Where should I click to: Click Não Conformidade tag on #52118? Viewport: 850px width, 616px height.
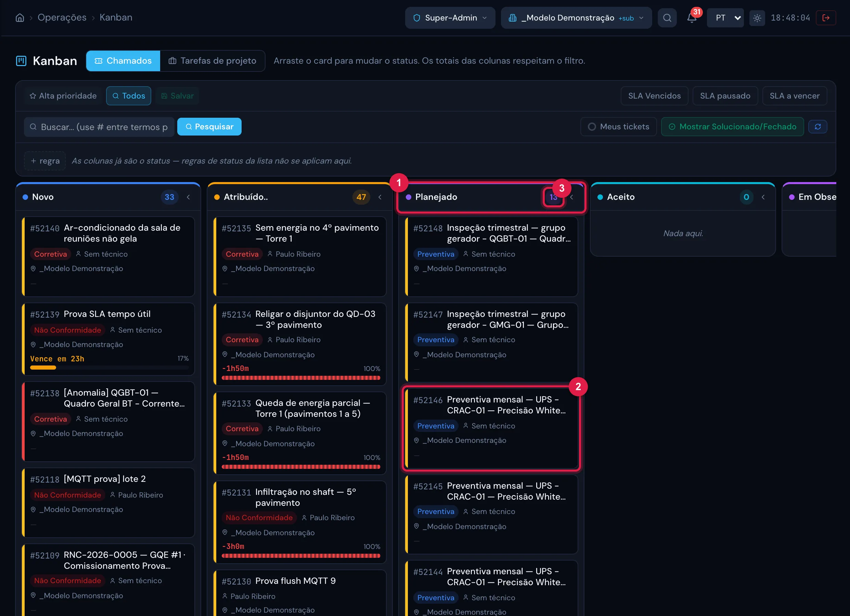tap(67, 495)
